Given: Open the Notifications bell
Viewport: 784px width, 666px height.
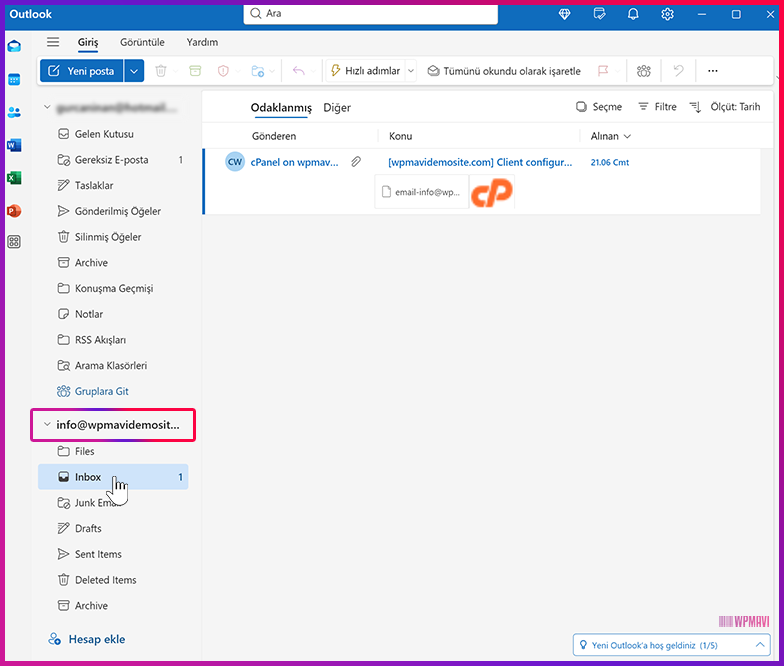Looking at the screenshot, I should [633, 14].
